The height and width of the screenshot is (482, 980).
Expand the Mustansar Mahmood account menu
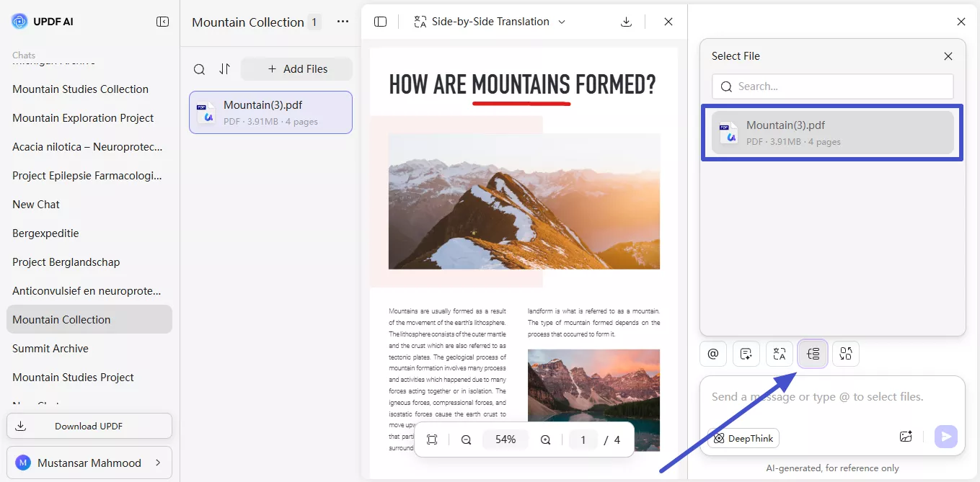pyautogui.click(x=89, y=462)
